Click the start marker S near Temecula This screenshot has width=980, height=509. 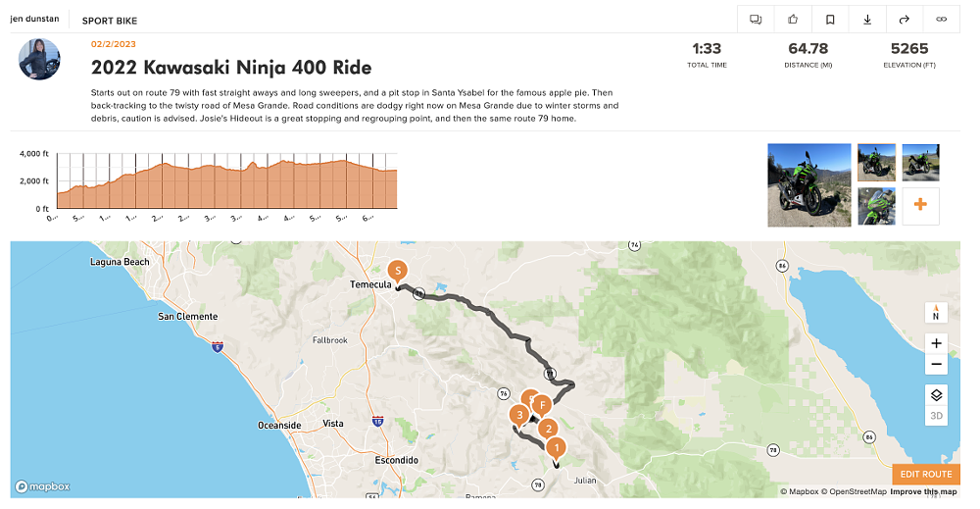point(397,270)
